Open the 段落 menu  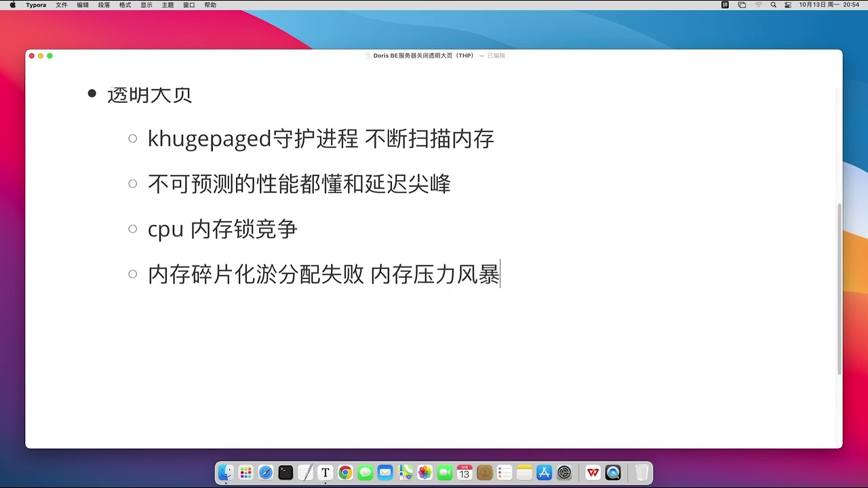[x=104, y=5]
